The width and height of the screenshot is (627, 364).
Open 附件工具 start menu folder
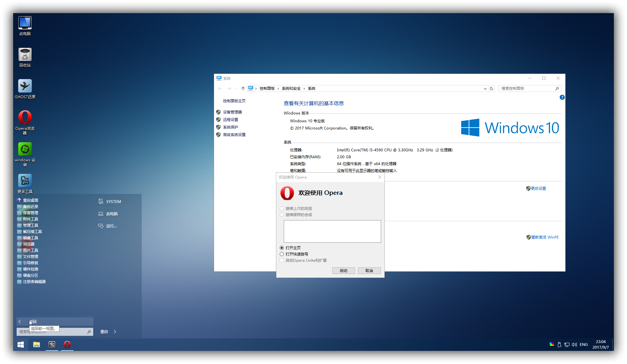tap(28, 219)
